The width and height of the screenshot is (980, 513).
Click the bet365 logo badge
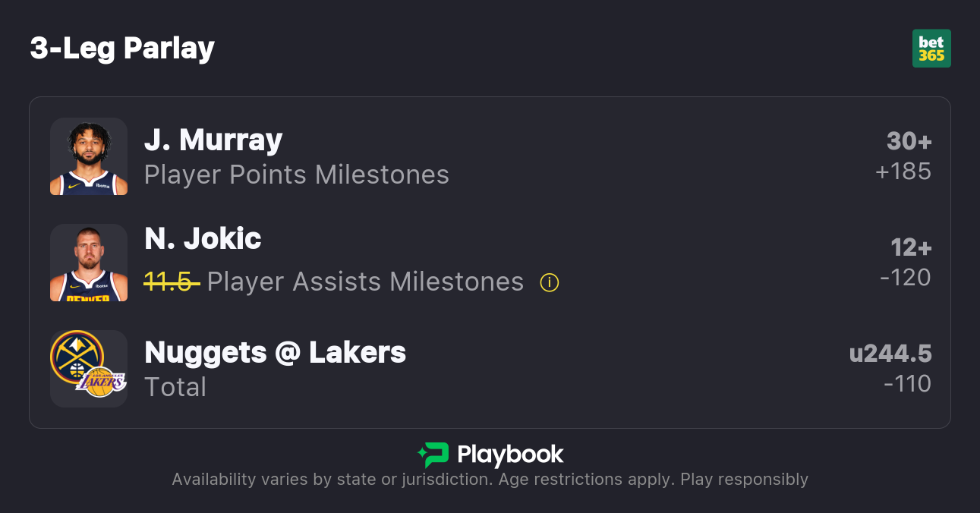tap(931, 49)
